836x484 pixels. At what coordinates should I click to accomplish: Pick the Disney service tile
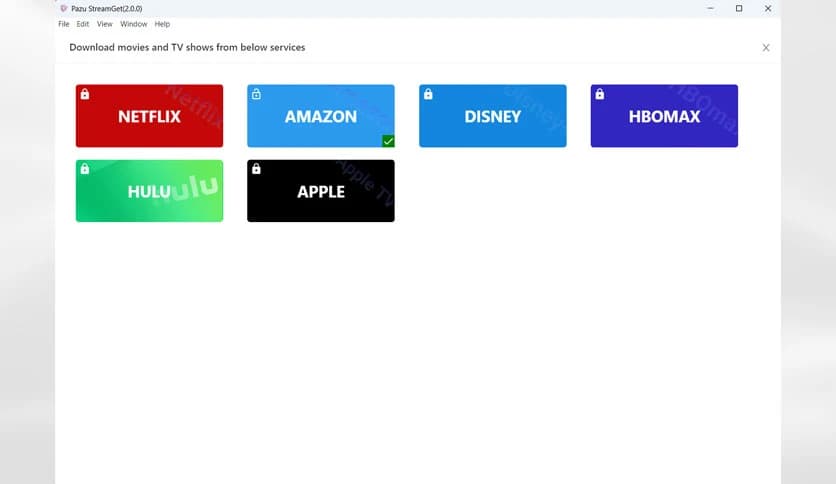(493, 116)
